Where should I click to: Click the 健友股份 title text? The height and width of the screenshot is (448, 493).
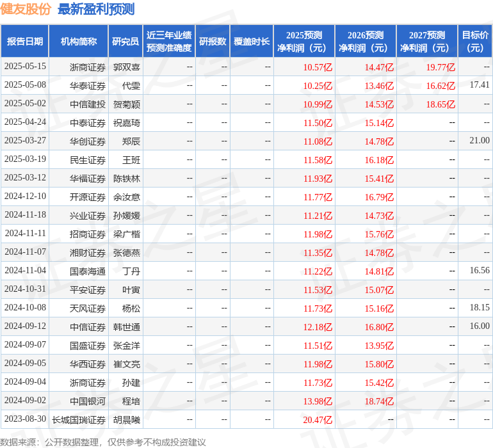(x=26, y=9)
